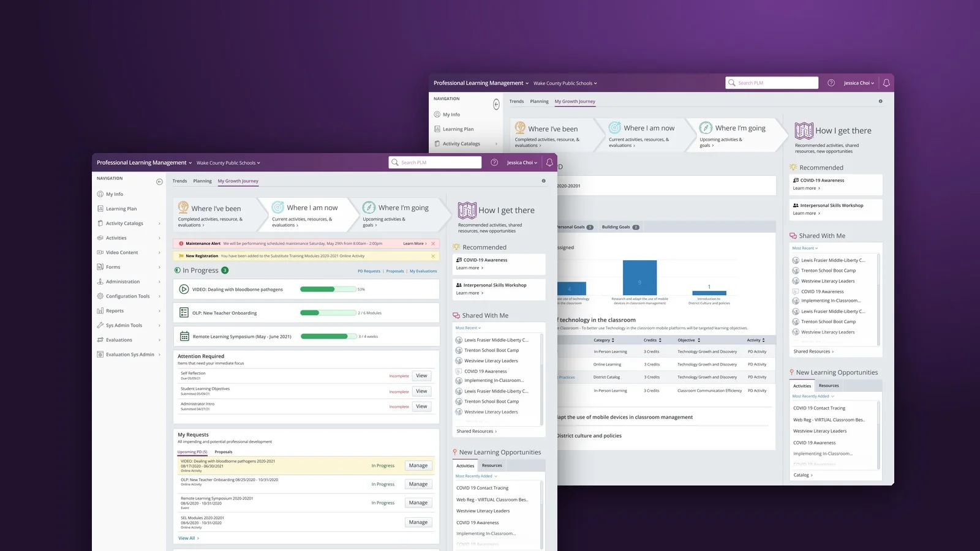980x551 pixels.
Task: Open PD Requests link in In Progress header
Action: tap(369, 271)
